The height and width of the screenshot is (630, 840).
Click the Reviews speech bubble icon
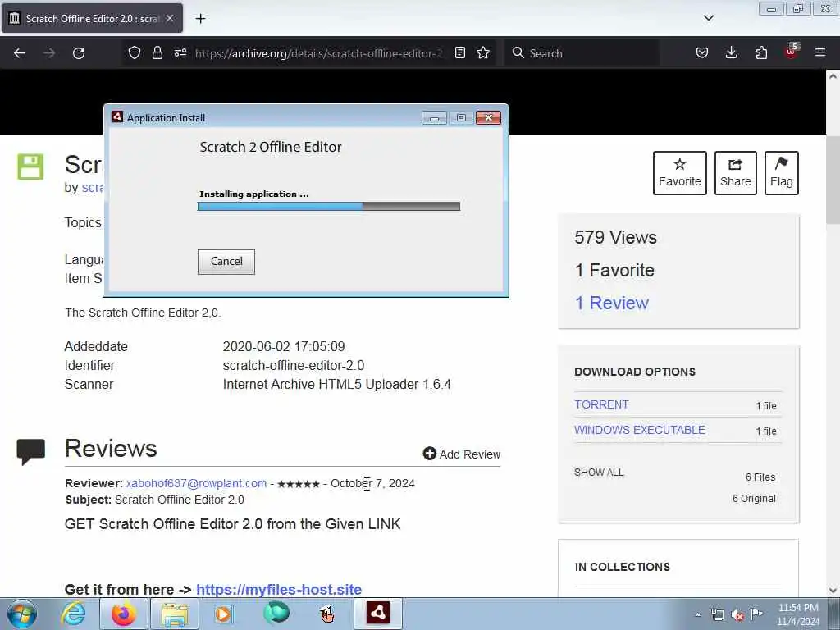point(31,452)
